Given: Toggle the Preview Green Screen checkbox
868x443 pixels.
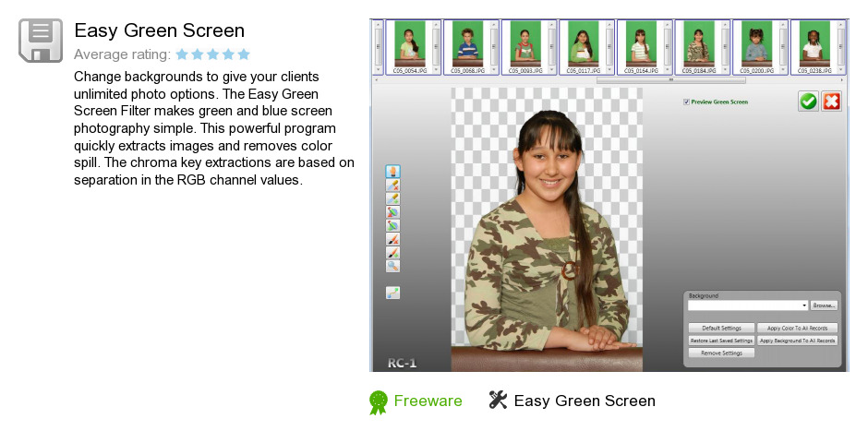Looking at the screenshot, I should pos(686,102).
